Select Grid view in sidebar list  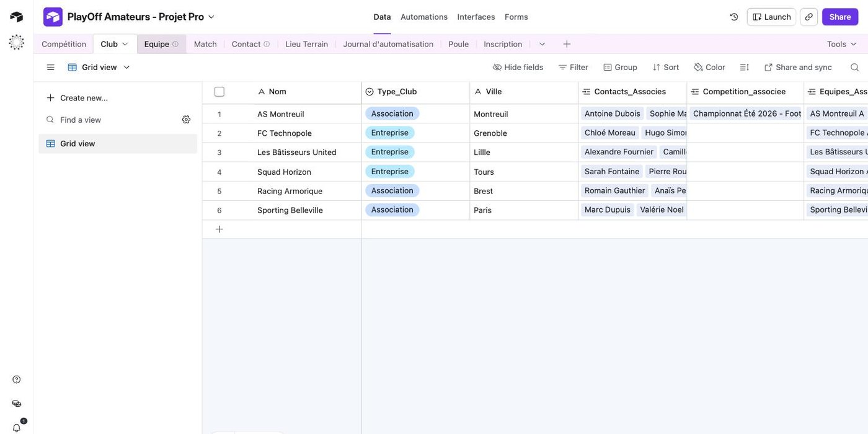tap(118, 144)
